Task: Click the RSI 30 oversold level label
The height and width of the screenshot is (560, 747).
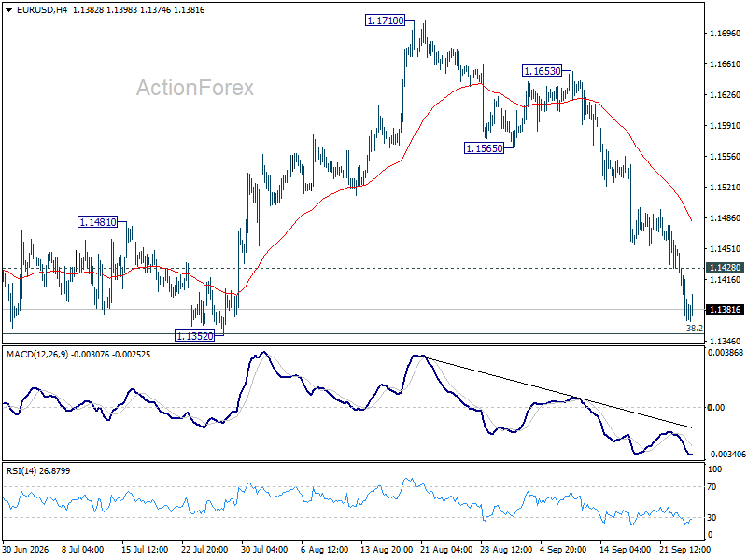Action: (712, 517)
